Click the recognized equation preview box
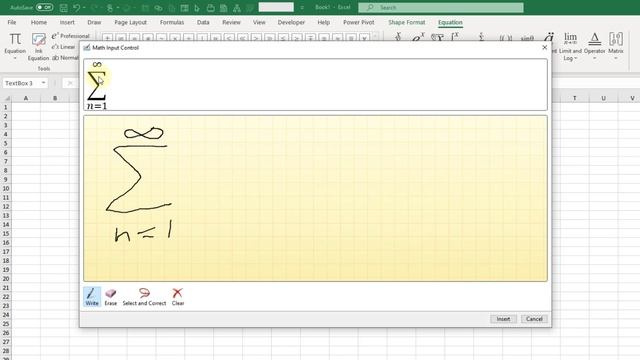 (315, 84)
